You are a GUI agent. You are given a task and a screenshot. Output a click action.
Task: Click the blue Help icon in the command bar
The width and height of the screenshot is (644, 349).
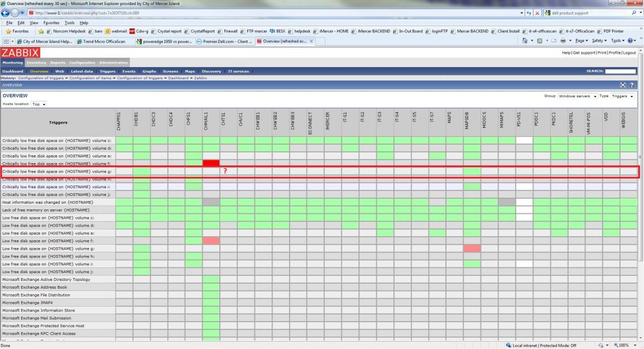631,41
